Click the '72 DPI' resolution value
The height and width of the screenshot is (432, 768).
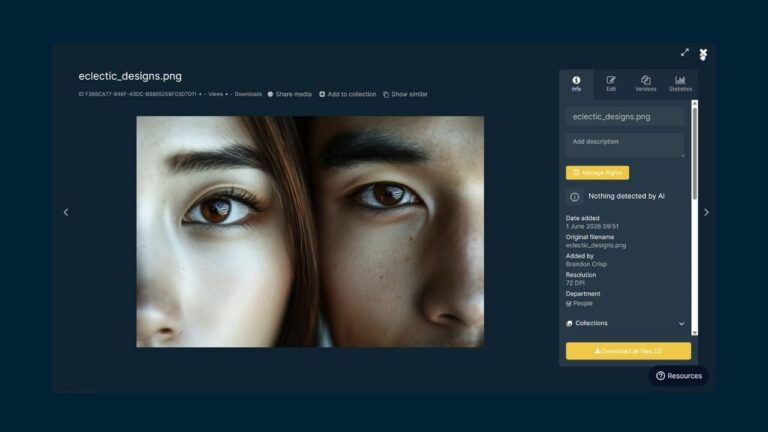[575, 283]
